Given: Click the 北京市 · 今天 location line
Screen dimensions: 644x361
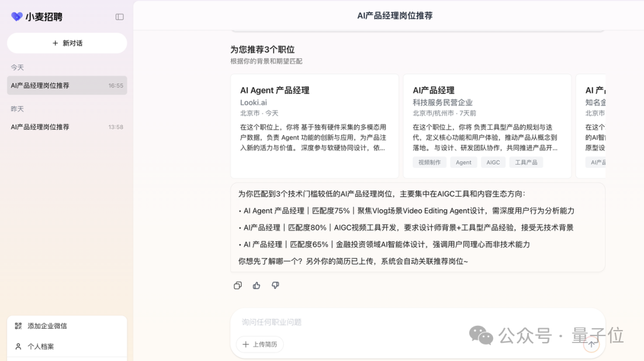Looking at the screenshot, I should point(259,113).
